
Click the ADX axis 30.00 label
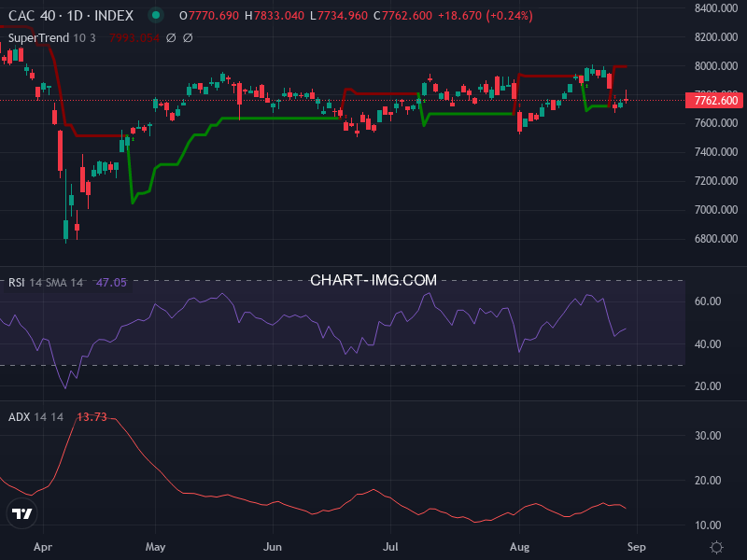pos(708,435)
